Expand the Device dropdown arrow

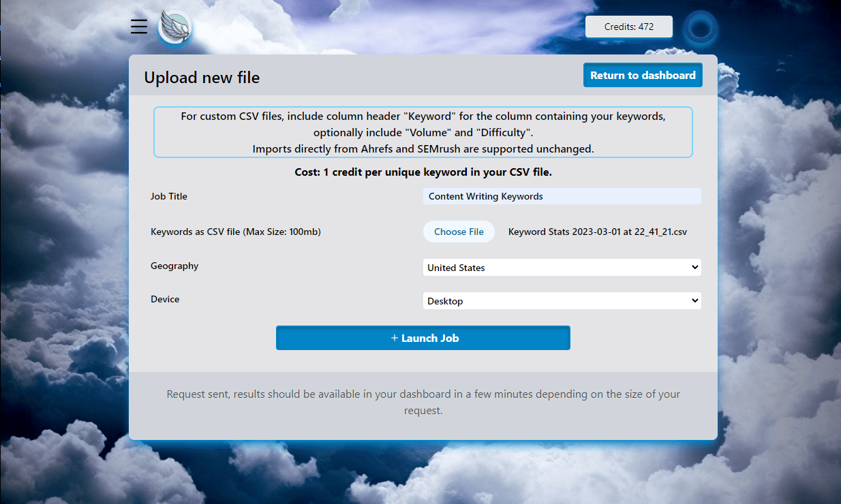coord(694,300)
